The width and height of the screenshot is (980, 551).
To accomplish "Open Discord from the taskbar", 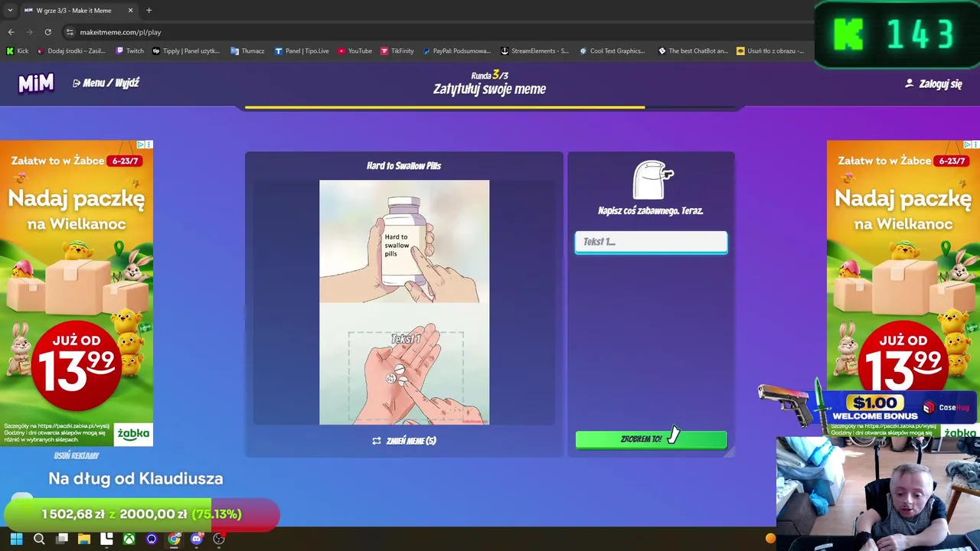I will (197, 539).
